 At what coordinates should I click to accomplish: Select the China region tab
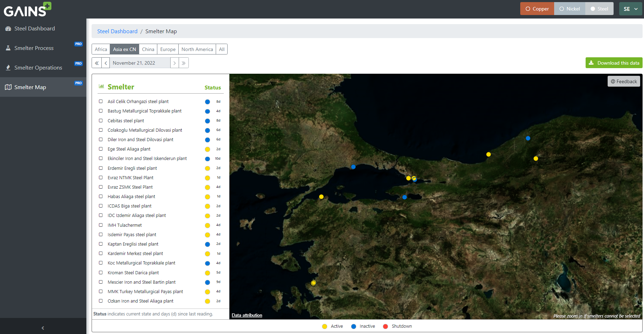[x=148, y=49]
